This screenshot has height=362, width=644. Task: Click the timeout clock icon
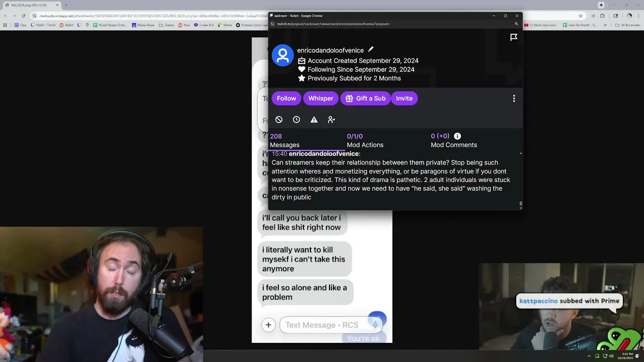296,120
